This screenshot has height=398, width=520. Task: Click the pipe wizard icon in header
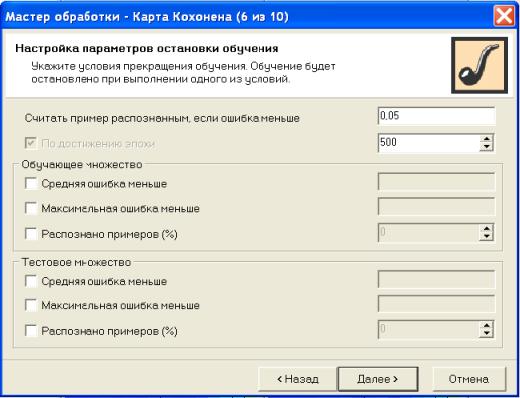click(479, 65)
